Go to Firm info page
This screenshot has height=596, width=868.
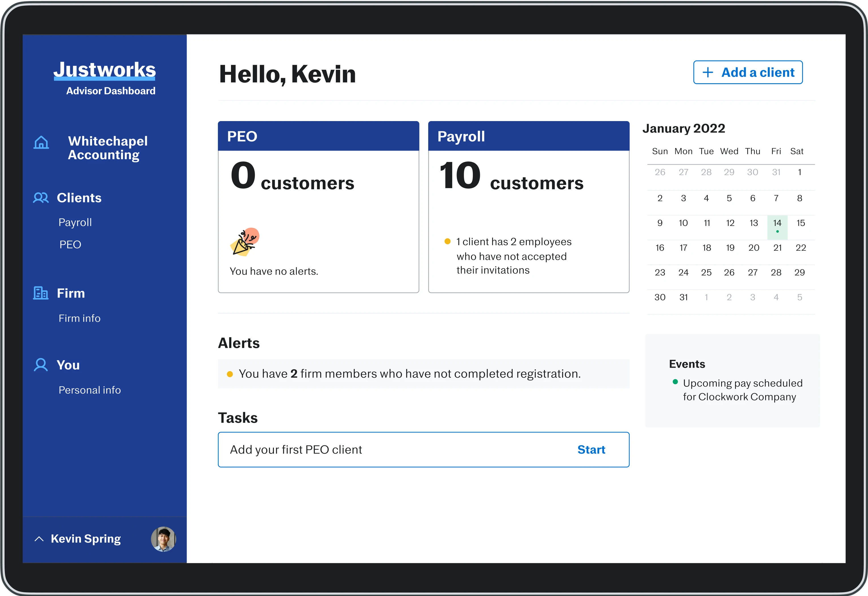[80, 318]
